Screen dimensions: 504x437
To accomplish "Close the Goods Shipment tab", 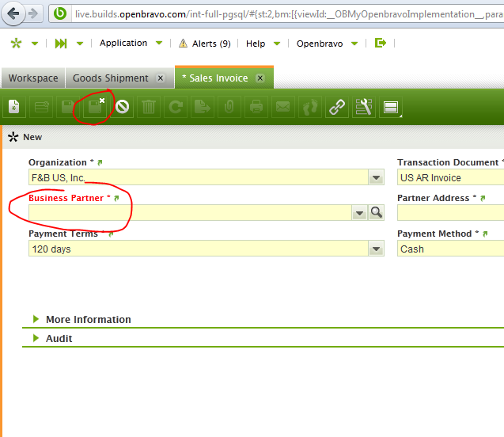I will (160, 78).
